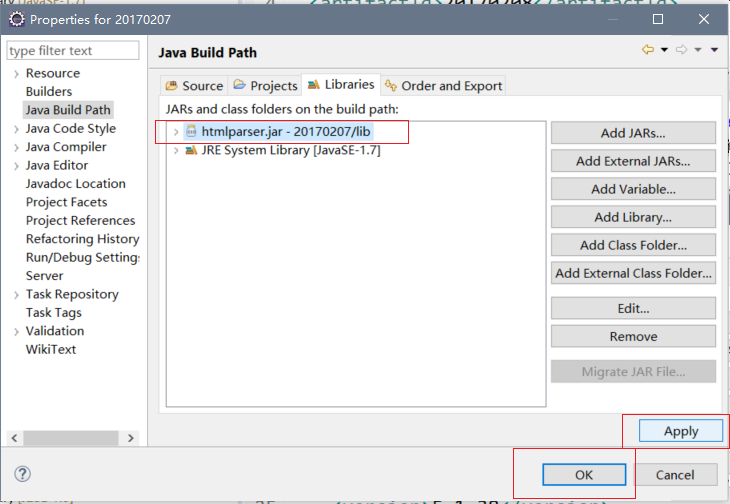
Task: Click the forward navigation arrow icon
Action: coord(681,49)
